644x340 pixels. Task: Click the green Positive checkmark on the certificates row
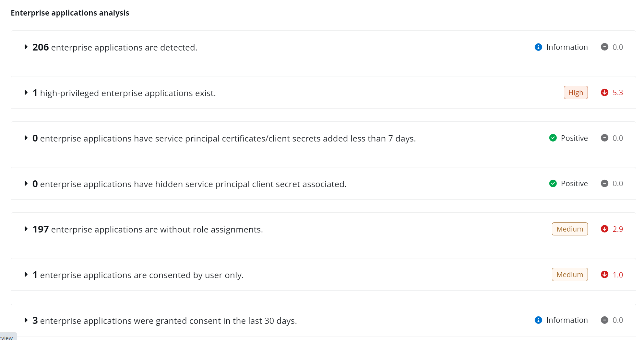[x=553, y=138]
